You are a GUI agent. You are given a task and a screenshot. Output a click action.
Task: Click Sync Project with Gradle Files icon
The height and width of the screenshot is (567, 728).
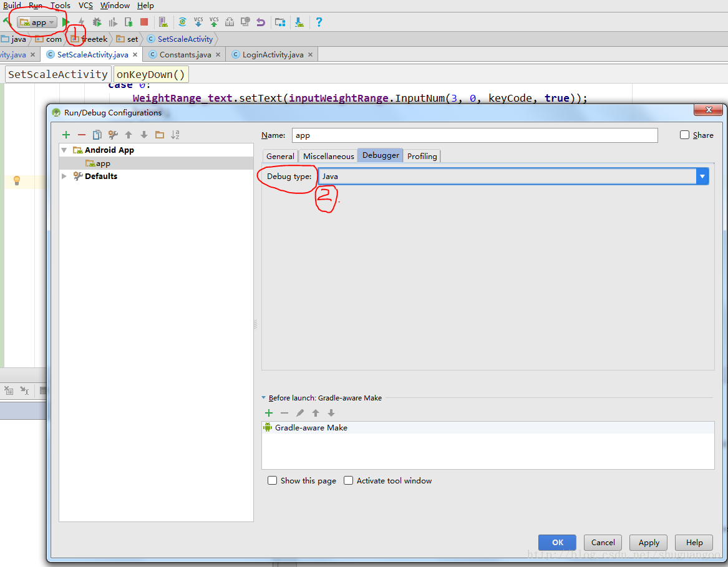coord(182,22)
